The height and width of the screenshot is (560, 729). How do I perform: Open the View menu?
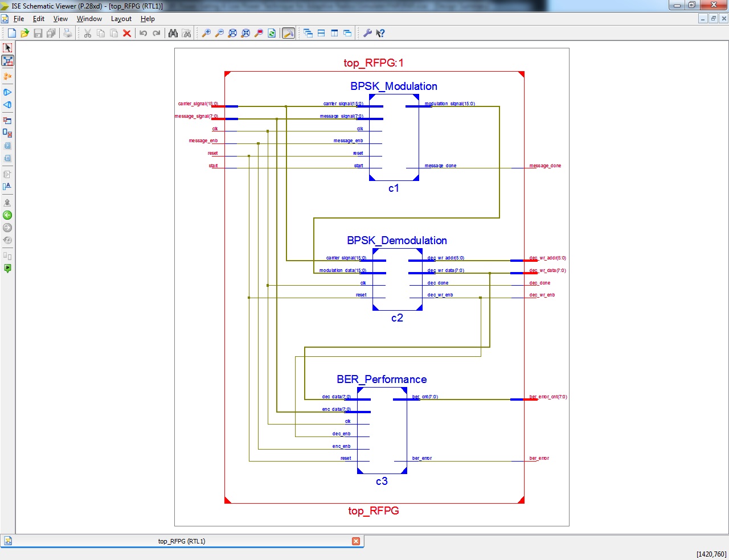(x=60, y=19)
